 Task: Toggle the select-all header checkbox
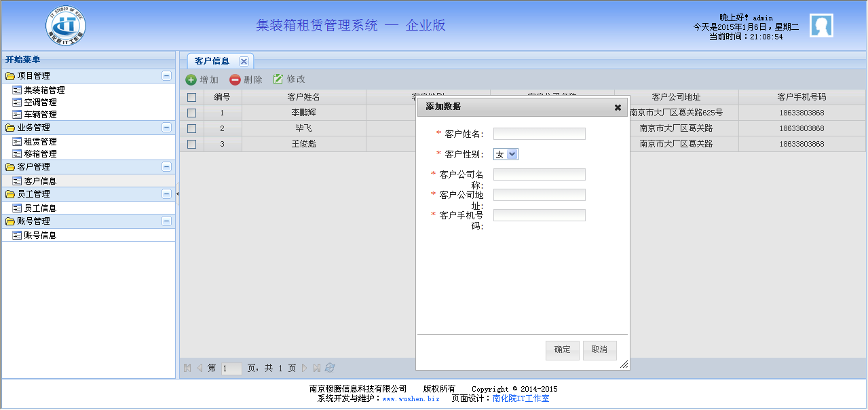pos(191,97)
